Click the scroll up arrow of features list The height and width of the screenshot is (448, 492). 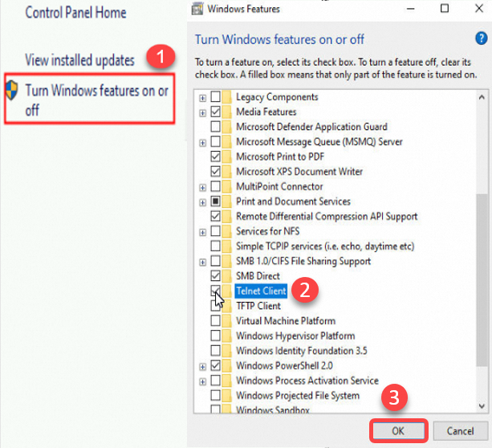coord(482,98)
